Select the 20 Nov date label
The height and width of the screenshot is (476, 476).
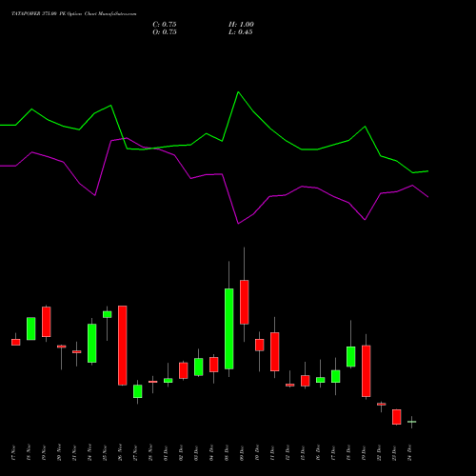pyautogui.click(x=59, y=453)
